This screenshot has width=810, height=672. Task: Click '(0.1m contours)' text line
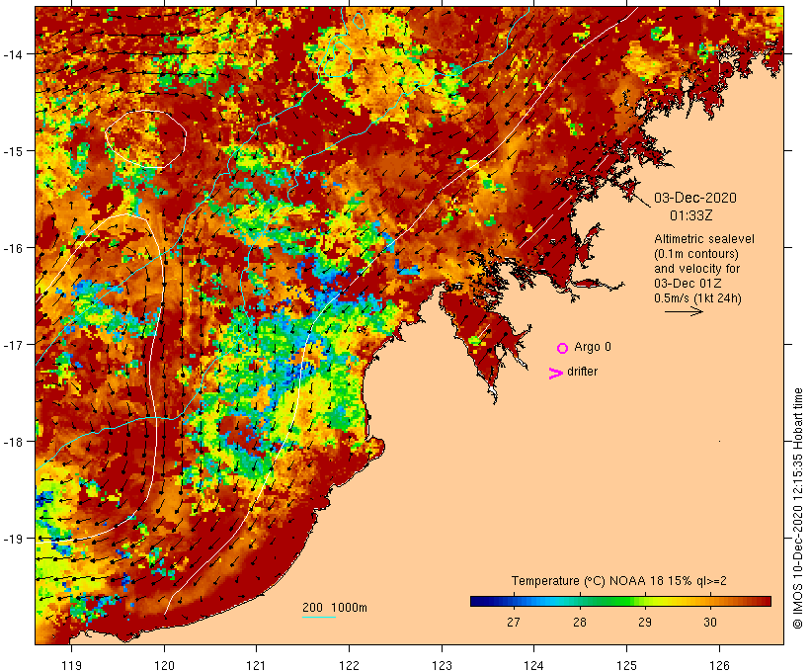695,254
